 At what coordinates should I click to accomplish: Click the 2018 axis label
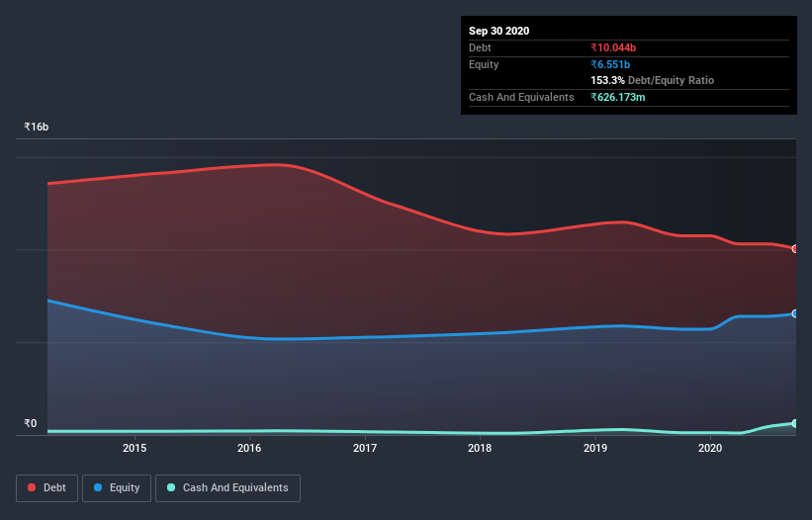coord(480,448)
